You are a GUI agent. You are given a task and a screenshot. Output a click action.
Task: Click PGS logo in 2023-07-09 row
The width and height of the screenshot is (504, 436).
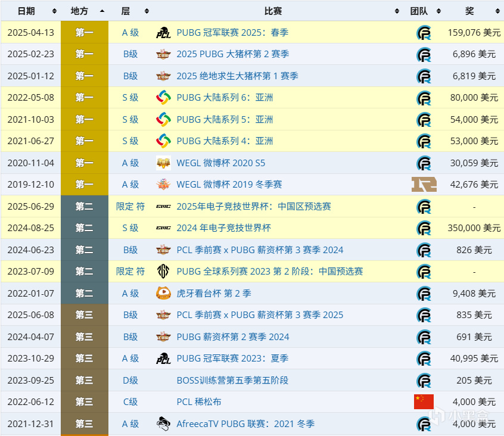[x=163, y=271]
